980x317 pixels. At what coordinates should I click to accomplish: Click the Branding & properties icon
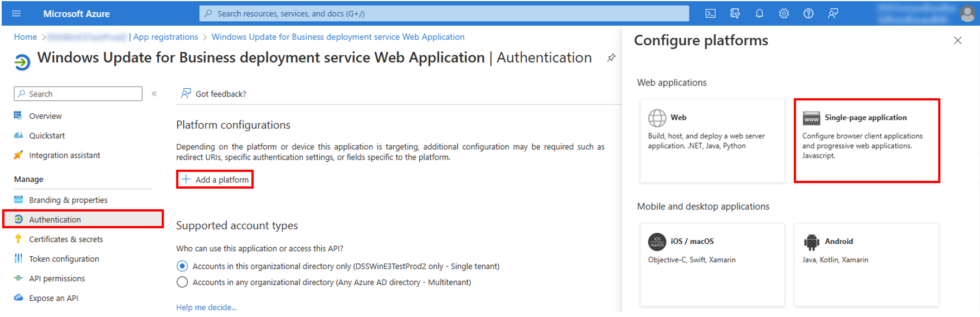click(18, 200)
